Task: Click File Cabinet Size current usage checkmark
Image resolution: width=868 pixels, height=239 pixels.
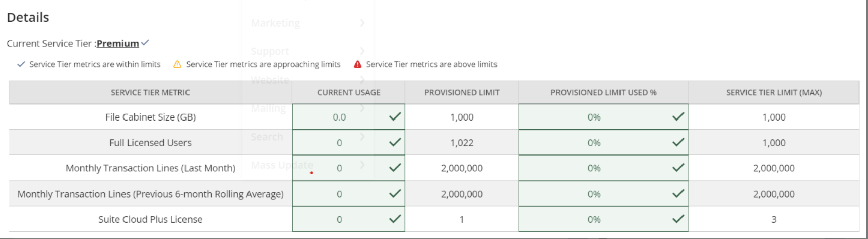Action: [x=395, y=117]
